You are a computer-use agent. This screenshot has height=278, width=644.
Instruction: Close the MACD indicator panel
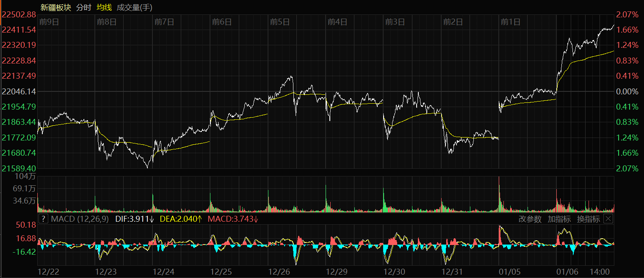click(x=608, y=219)
